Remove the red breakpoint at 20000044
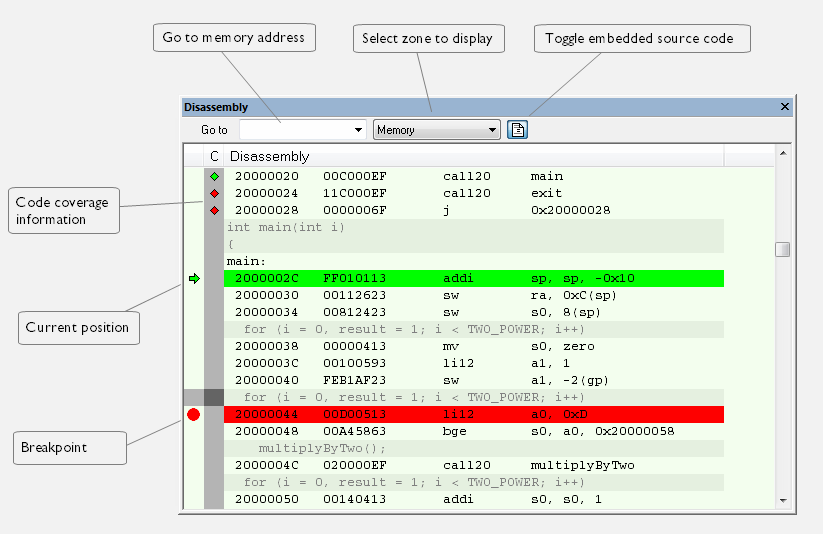Screen dimensions: 823x534 point(194,413)
